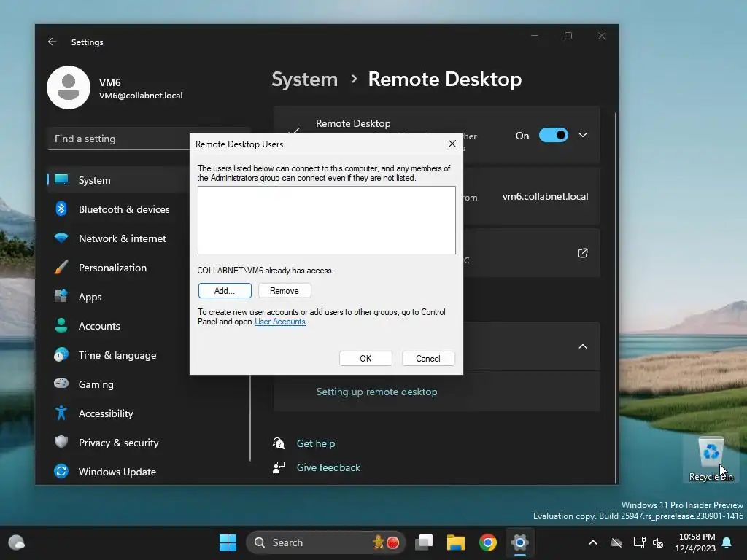Click the Time & language clock icon

[61, 354]
